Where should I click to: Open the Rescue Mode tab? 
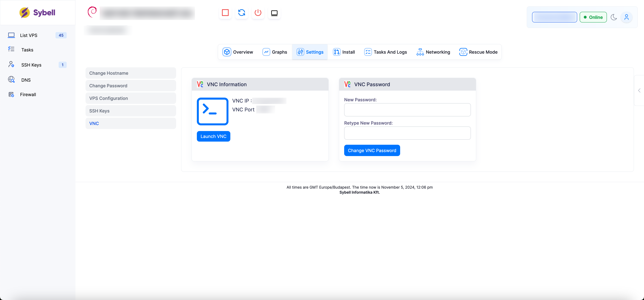478,52
